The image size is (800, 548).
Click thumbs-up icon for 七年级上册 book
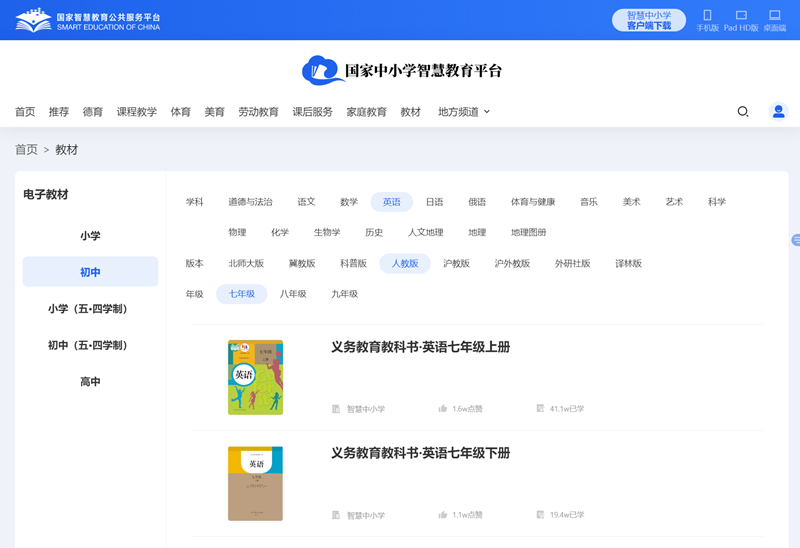click(x=443, y=408)
